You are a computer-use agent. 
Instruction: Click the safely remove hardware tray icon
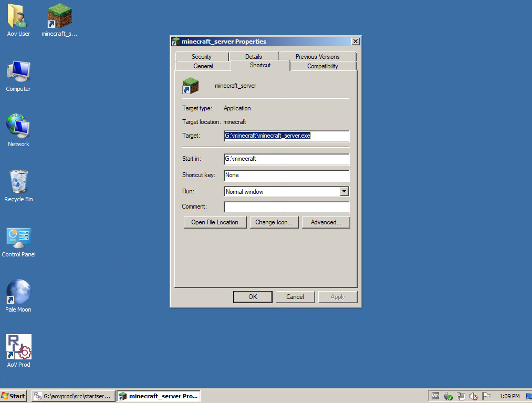tap(448, 396)
